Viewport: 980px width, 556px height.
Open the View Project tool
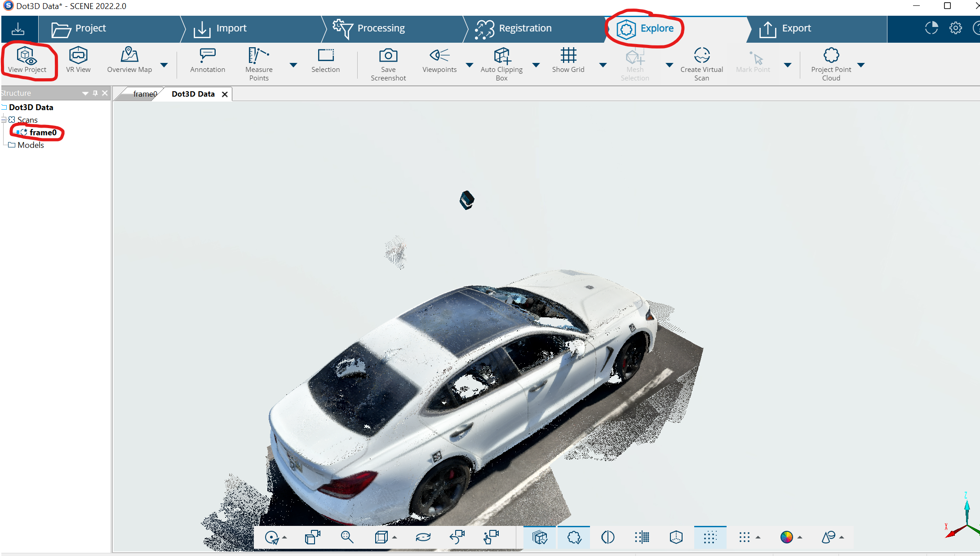[x=27, y=60]
